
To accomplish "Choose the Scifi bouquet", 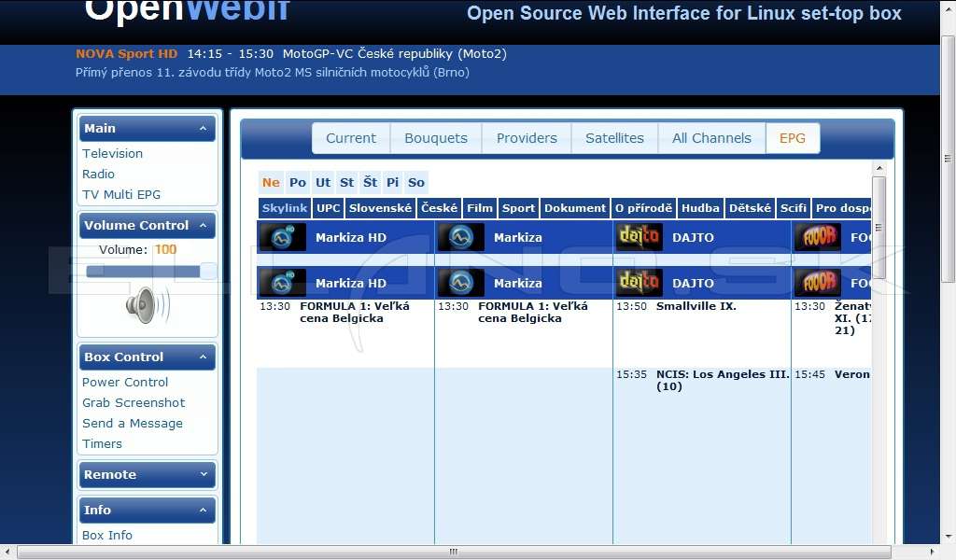I will pos(794,208).
